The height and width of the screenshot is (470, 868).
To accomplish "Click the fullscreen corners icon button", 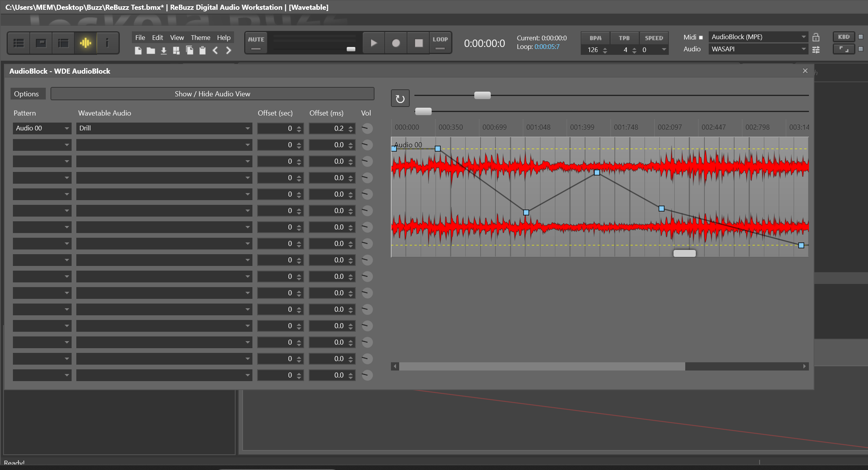I will (x=844, y=49).
